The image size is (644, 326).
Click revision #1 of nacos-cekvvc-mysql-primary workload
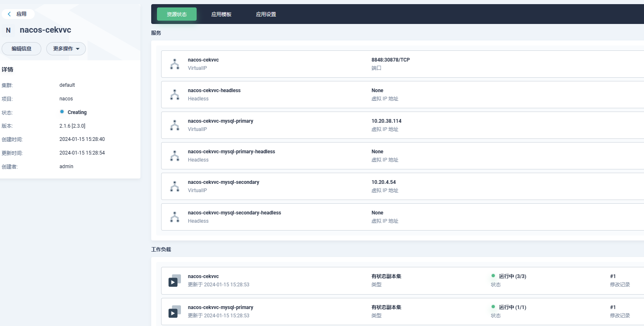coord(613,307)
